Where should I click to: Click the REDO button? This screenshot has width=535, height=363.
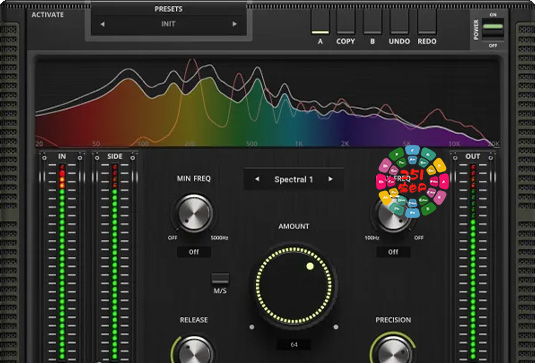coord(427,21)
